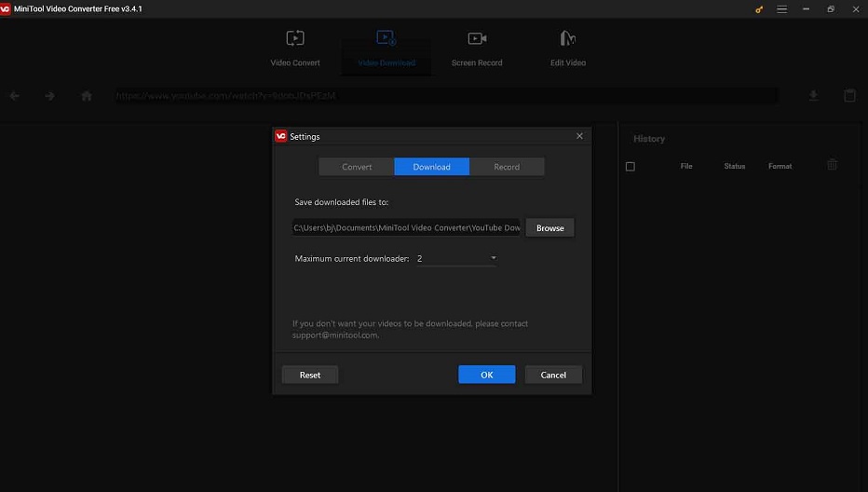The height and width of the screenshot is (492, 868).
Task: Click the MiniTool logo in title bar
Action: (5, 9)
